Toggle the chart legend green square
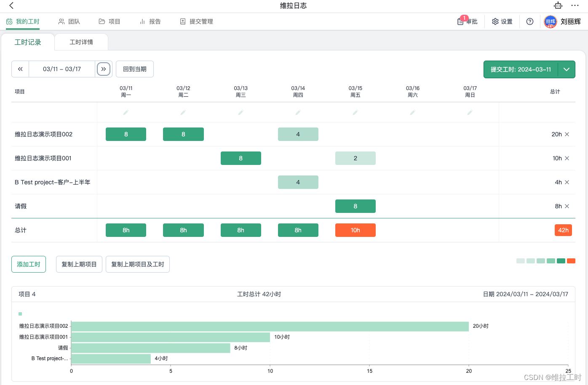Image resolution: width=588 pixels, height=385 pixels. click(20, 314)
